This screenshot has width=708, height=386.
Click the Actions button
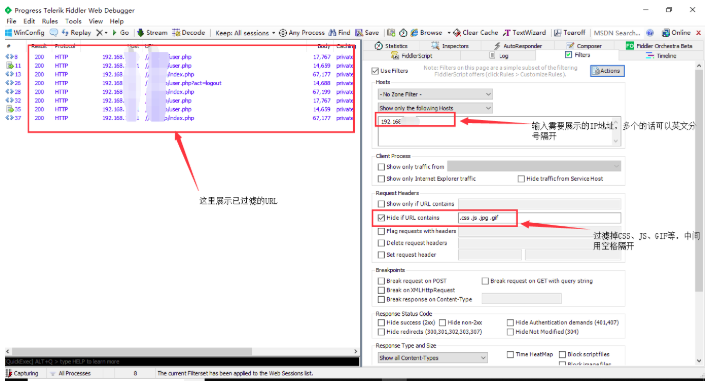[607, 71]
